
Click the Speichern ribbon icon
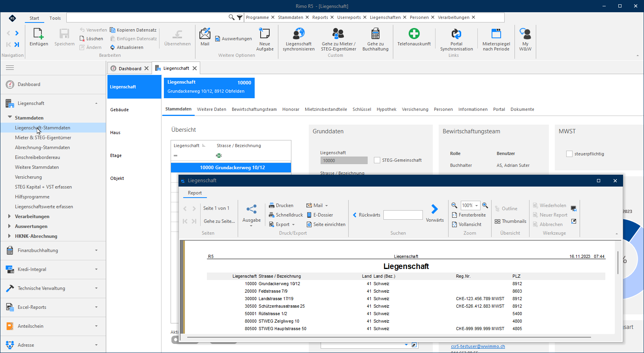[x=64, y=34]
